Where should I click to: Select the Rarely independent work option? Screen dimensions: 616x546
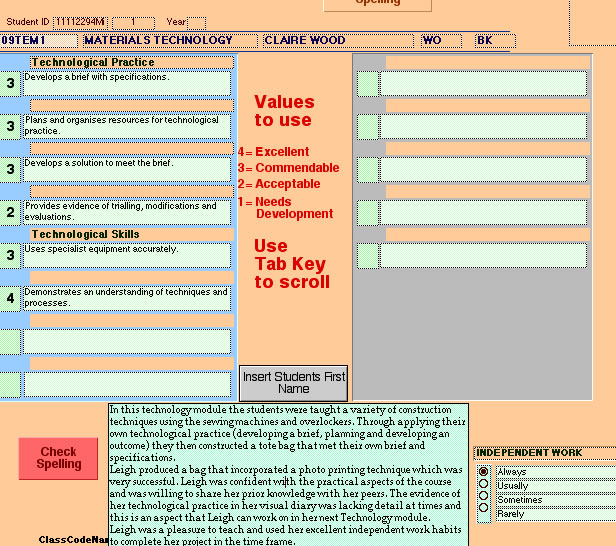[x=484, y=508]
